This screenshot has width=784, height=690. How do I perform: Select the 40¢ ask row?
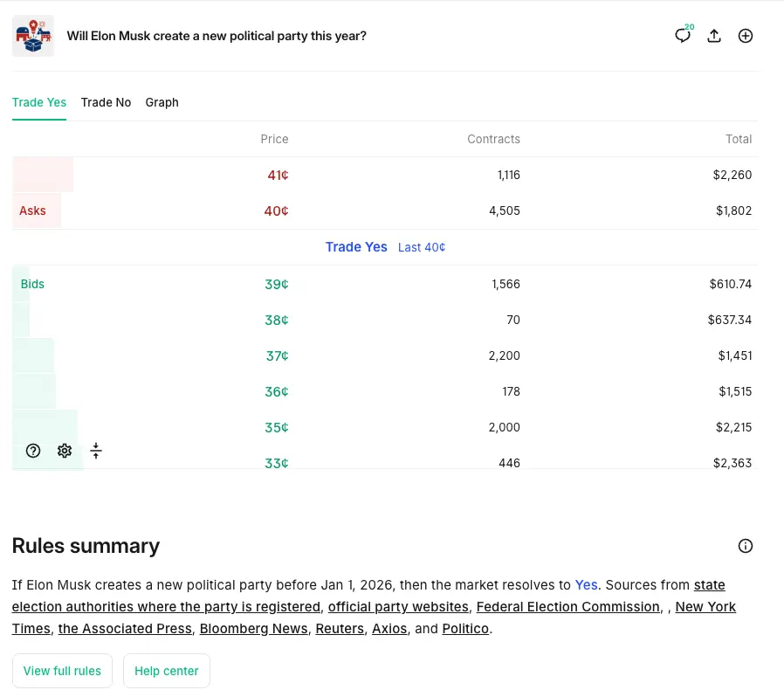pos(384,210)
